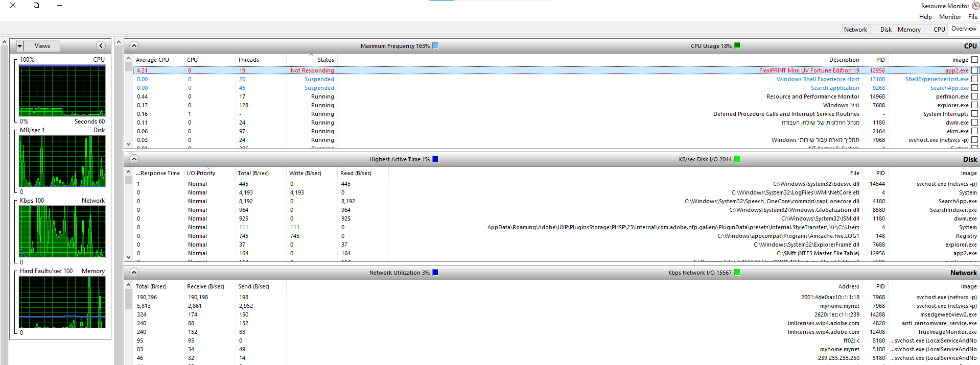
Task: Click the blue Maximum Frequency indicator square
Action: (x=435, y=46)
